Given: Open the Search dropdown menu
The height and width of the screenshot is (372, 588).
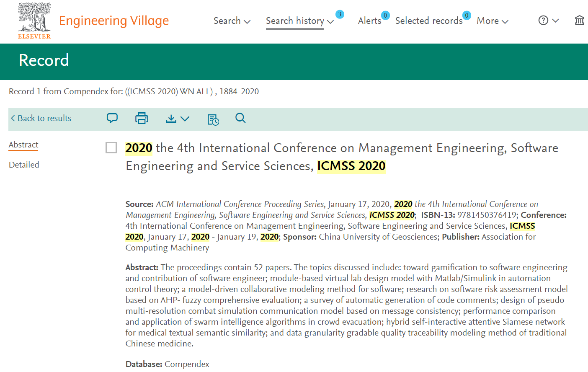Looking at the screenshot, I should click(232, 21).
